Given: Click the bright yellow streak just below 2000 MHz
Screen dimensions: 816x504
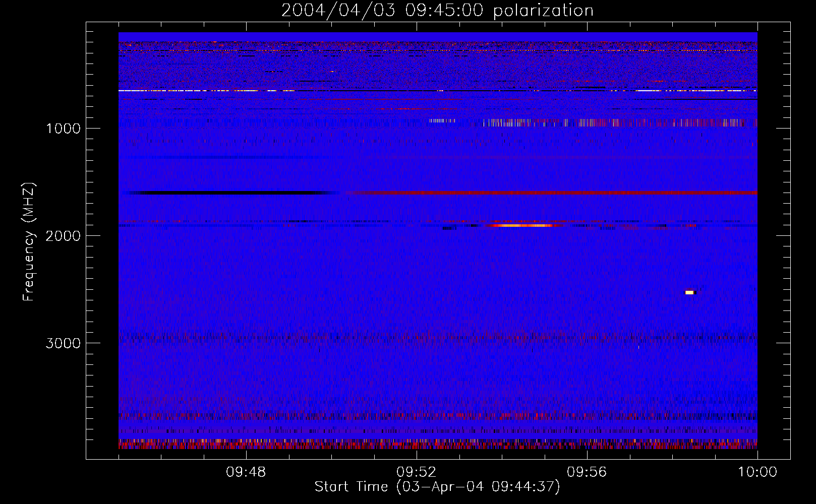Looking at the screenshot, I should click(x=522, y=225).
